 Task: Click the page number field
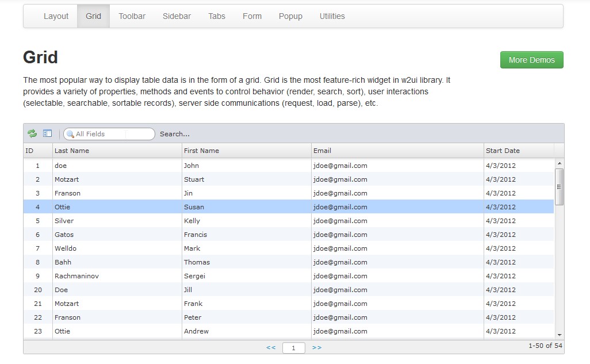(294, 348)
